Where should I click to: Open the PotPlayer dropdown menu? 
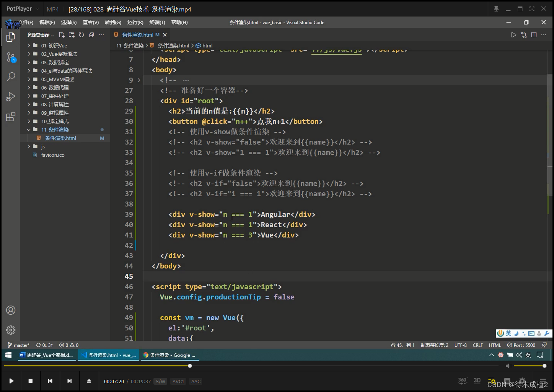point(23,9)
